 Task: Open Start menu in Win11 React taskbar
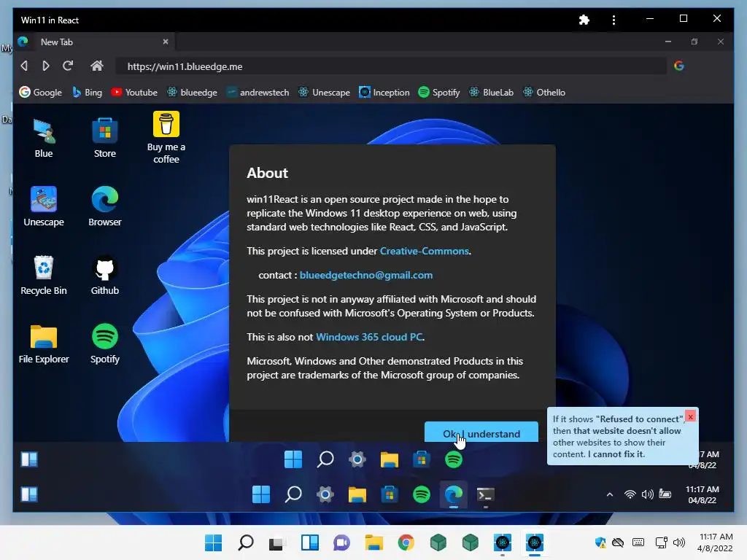coord(261,494)
